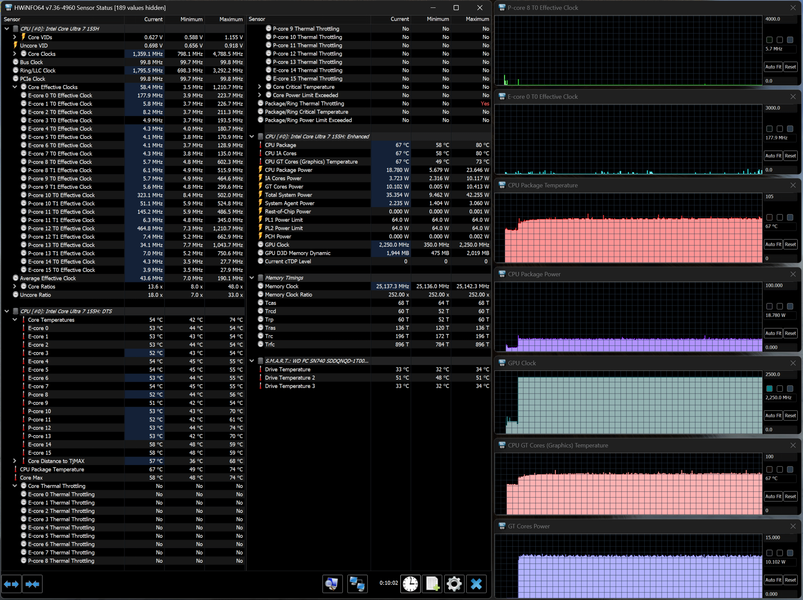
Task: Click Reset in CPU Package Temperature graph
Action: [x=790, y=244]
